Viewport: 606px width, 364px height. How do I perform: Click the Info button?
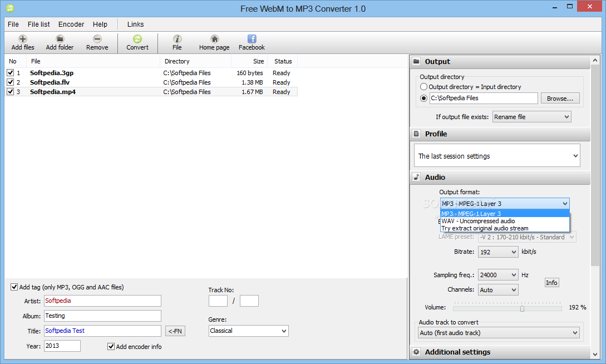551,283
